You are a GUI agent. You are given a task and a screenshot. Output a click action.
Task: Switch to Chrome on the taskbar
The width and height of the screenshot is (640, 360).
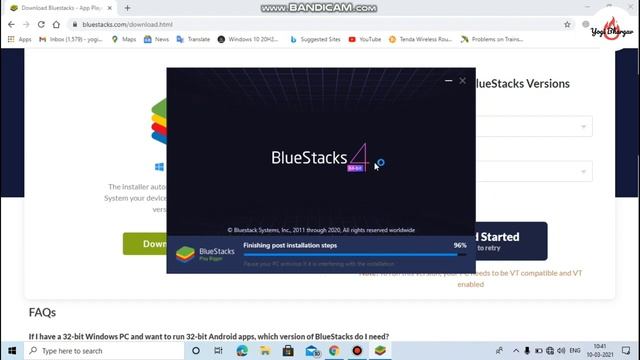click(334, 351)
